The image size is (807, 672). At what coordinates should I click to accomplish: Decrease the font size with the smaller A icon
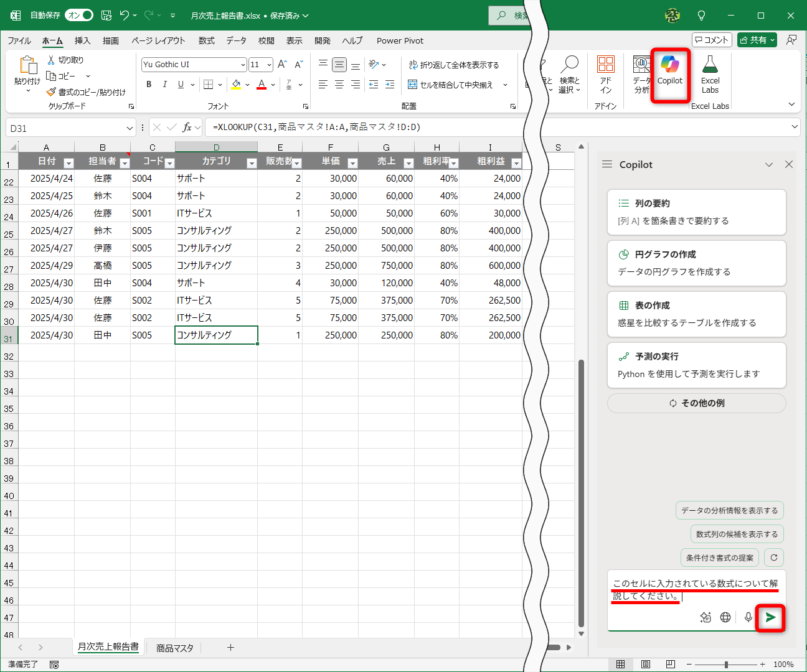(x=299, y=65)
